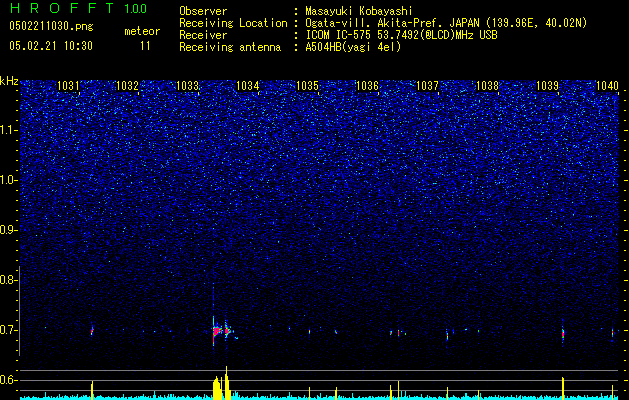Click the meteor count value 11
This screenshot has width=629, height=400.
[145, 46]
